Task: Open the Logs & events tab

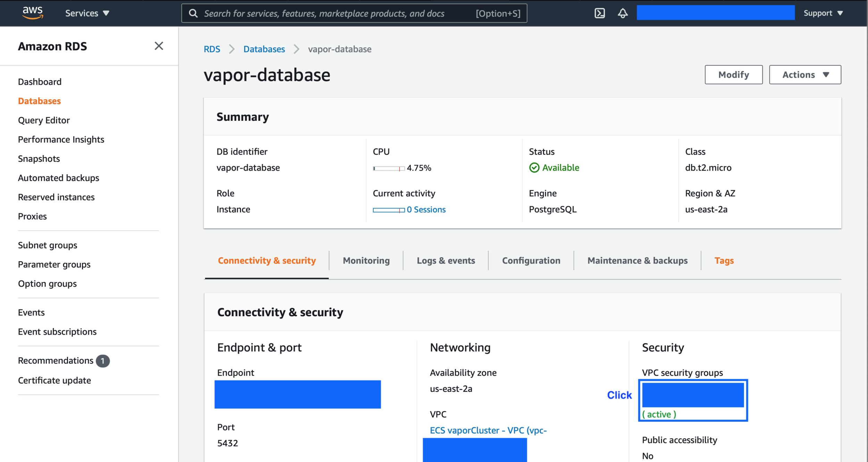Action: click(x=445, y=260)
